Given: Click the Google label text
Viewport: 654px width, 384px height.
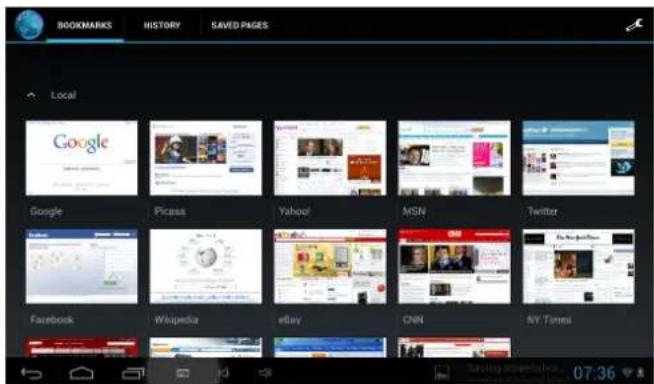Looking at the screenshot, I should 46,212.
